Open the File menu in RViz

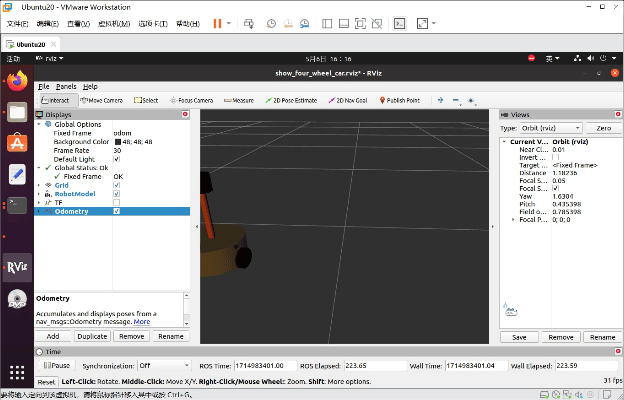tap(44, 86)
